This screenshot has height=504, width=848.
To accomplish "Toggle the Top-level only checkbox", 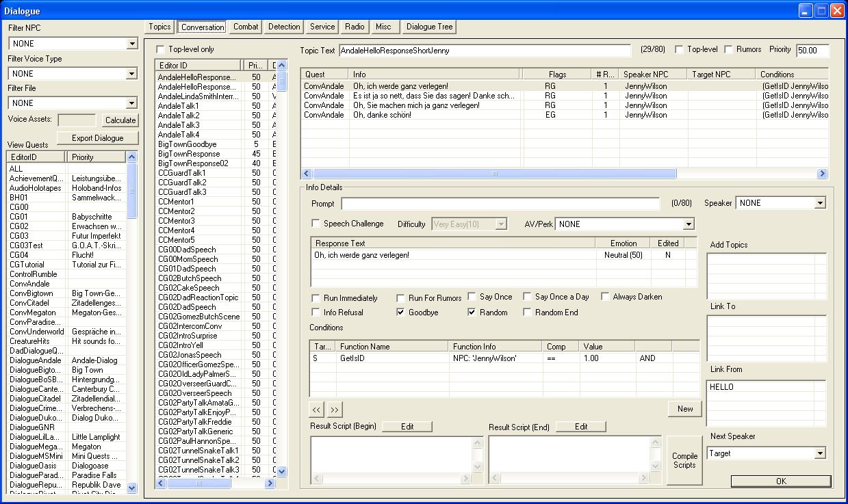I will [x=160, y=49].
